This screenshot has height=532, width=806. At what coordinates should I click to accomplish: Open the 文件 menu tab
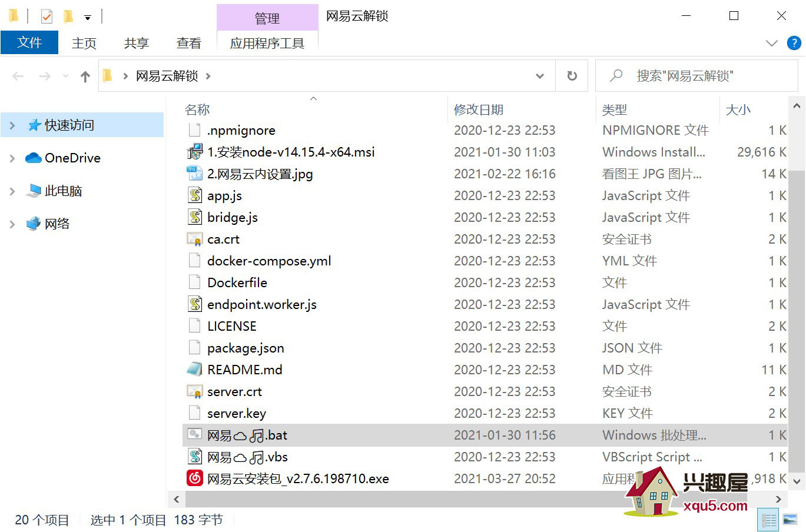29,43
